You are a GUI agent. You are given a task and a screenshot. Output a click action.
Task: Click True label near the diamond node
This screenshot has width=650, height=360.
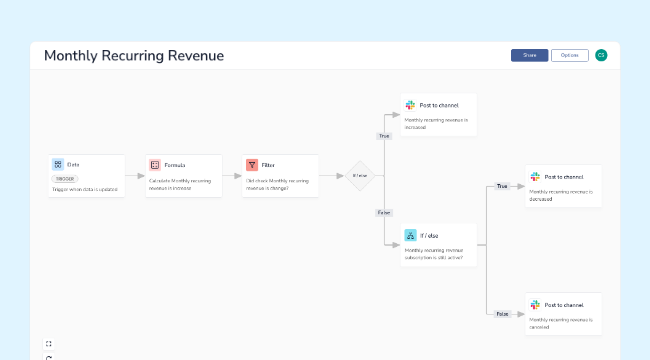384,136
